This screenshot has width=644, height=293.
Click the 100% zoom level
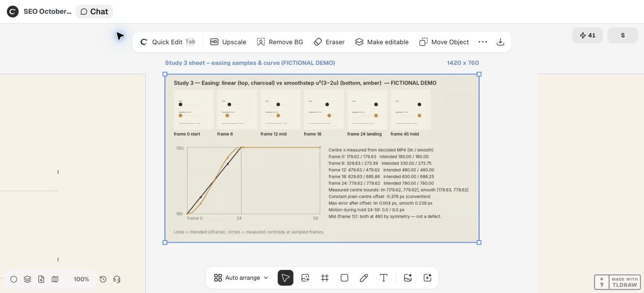coord(81,279)
